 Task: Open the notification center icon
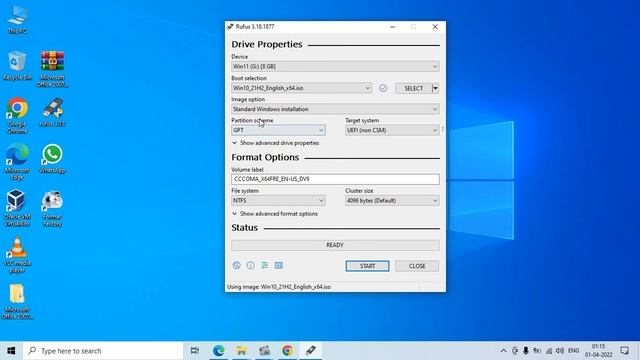[x=624, y=351]
